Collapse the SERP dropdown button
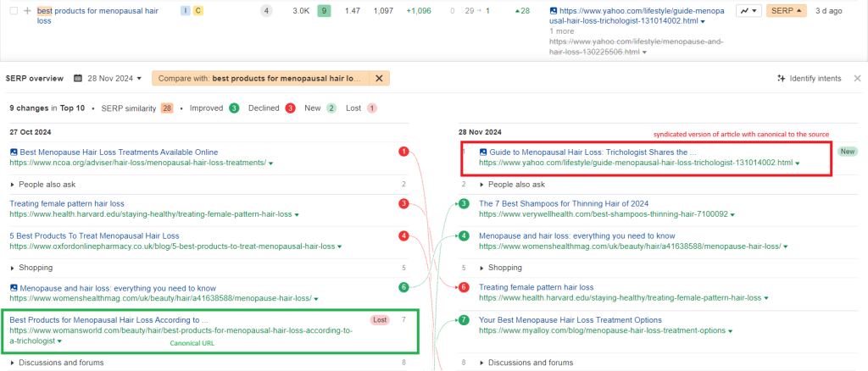The width and height of the screenshot is (868, 371). pyautogui.click(x=786, y=11)
